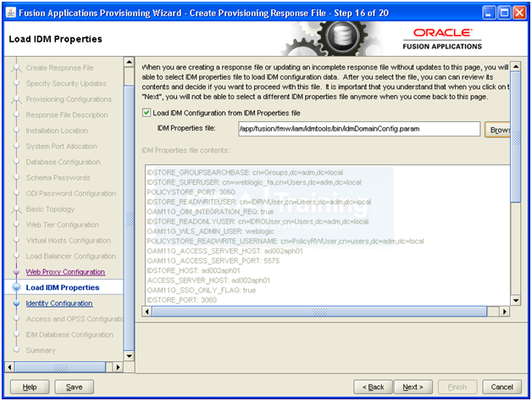Viewport: 532px width, 401px height.
Task: Open Help for this page
Action: 30,387
